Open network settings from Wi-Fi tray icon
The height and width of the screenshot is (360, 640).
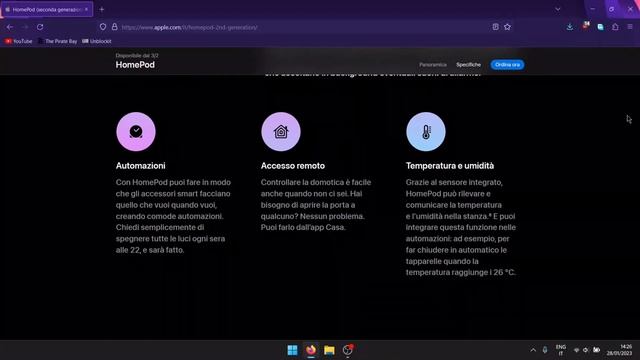coord(576,350)
